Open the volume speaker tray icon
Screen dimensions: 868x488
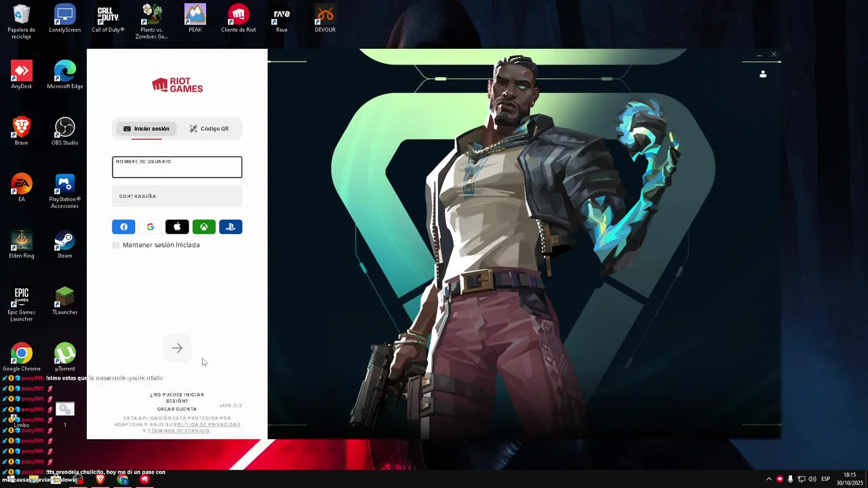pos(812,479)
